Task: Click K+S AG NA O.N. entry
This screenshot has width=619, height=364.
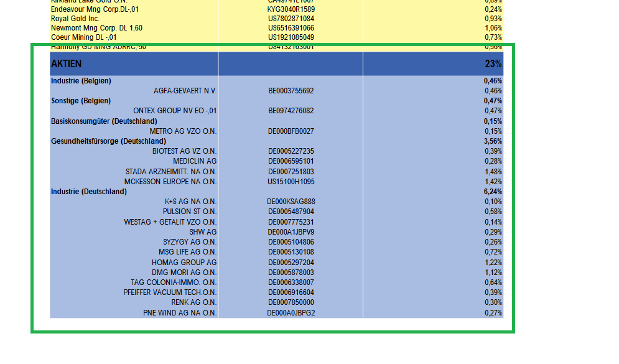Action: [x=190, y=202]
